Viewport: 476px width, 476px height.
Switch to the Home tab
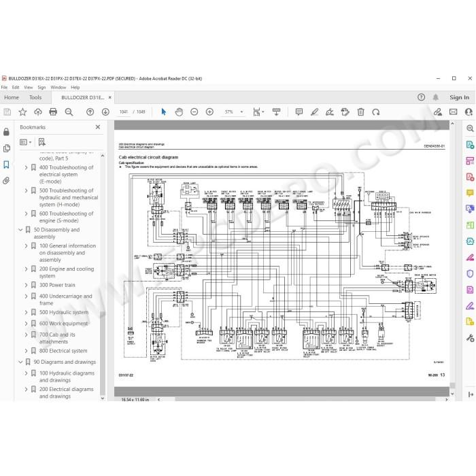(12, 97)
